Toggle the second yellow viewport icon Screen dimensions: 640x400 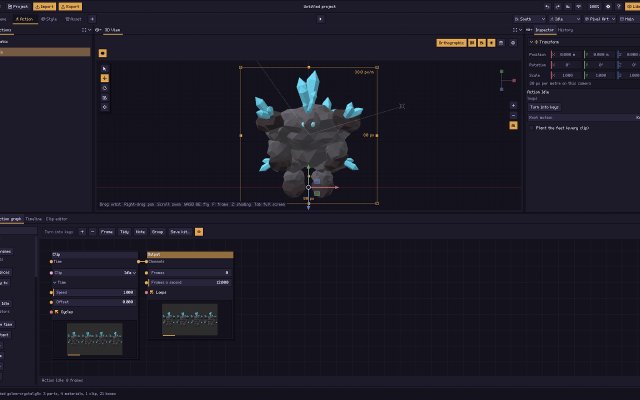point(482,43)
